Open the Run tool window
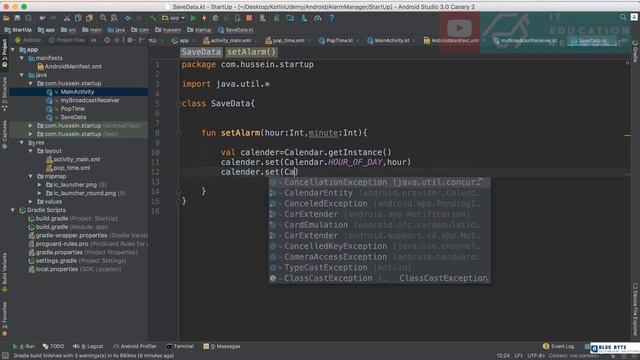This screenshot has width=640, height=360. click(x=23, y=346)
